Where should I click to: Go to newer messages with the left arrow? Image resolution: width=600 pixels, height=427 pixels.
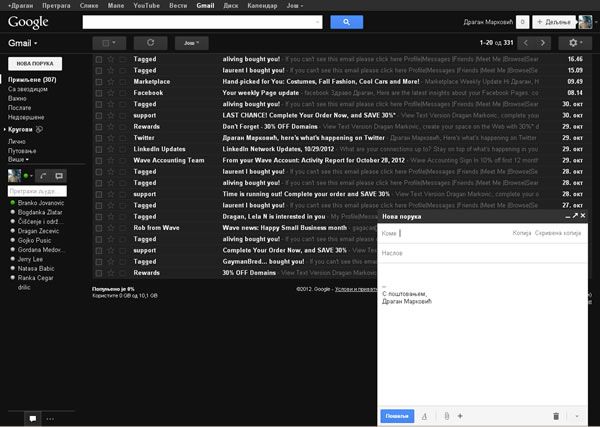click(526, 43)
